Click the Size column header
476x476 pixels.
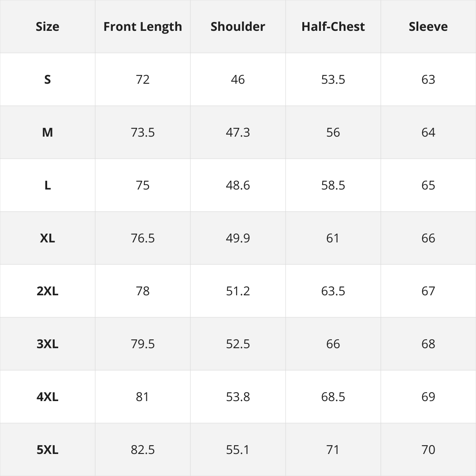click(x=48, y=26)
